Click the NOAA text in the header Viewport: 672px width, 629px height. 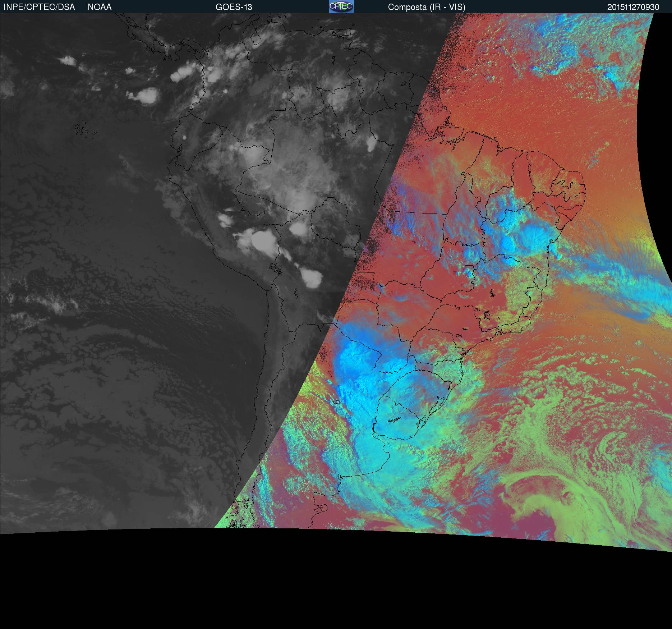pos(100,7)
